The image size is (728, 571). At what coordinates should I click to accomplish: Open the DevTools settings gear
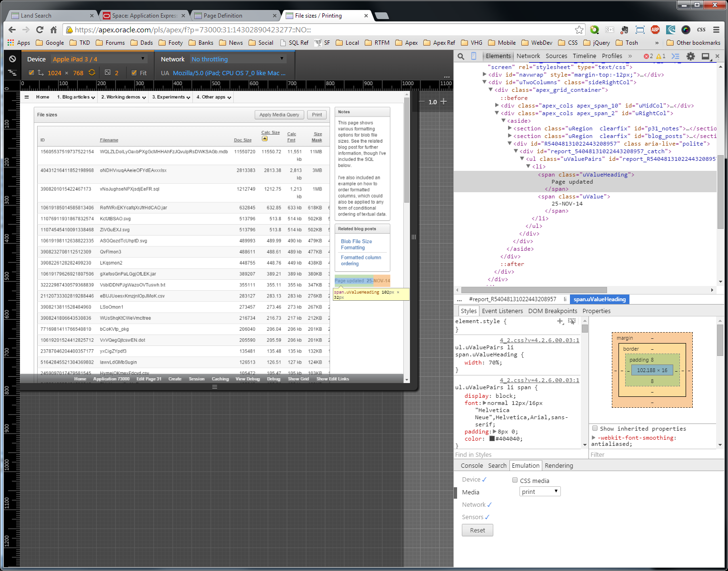(691, 56)
